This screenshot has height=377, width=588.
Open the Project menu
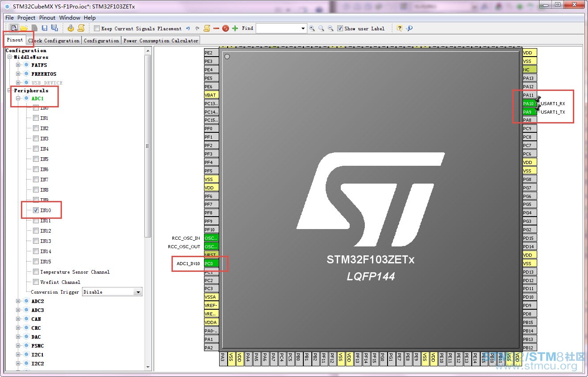(26, 18)
